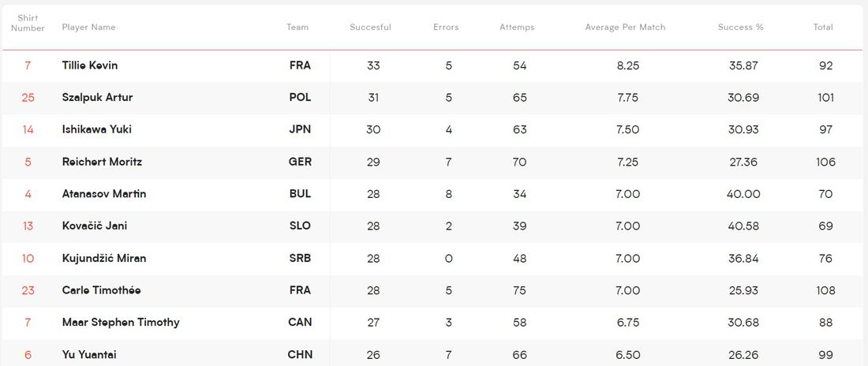Click the Player Name column header
The height and width of the screenshot is (366, 868).
pos(88,27)
